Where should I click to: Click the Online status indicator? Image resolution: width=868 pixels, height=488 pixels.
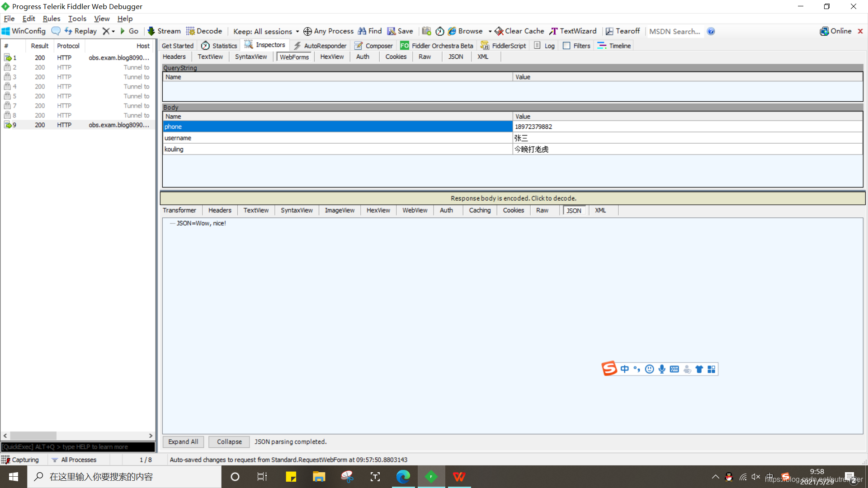pyautogui.click(x=835, y=31)
